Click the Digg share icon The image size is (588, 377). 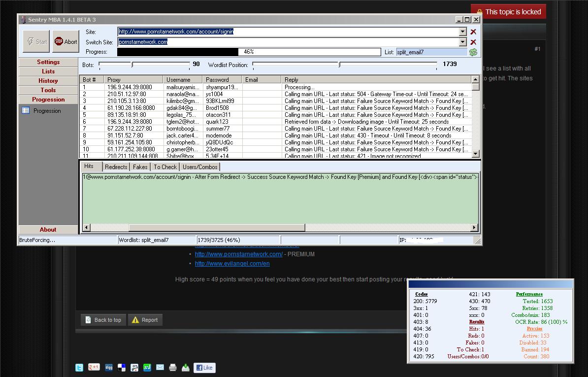point(109,368)
